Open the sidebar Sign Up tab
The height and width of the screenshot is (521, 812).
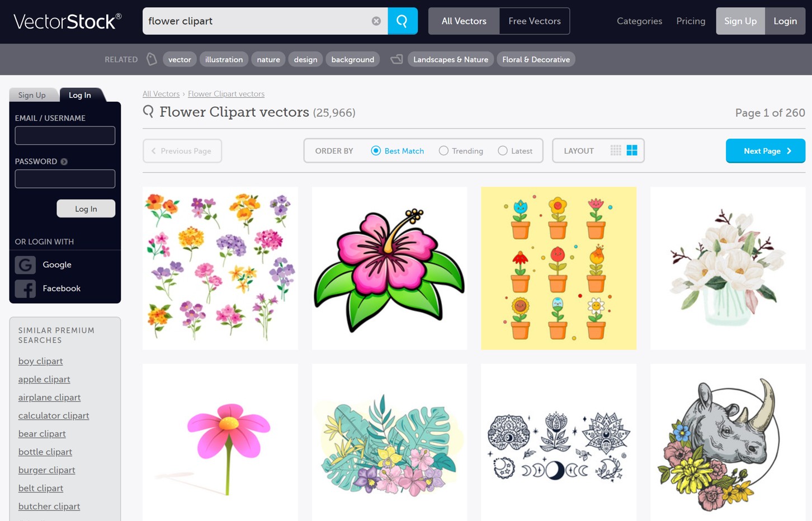tap(32, 95)
